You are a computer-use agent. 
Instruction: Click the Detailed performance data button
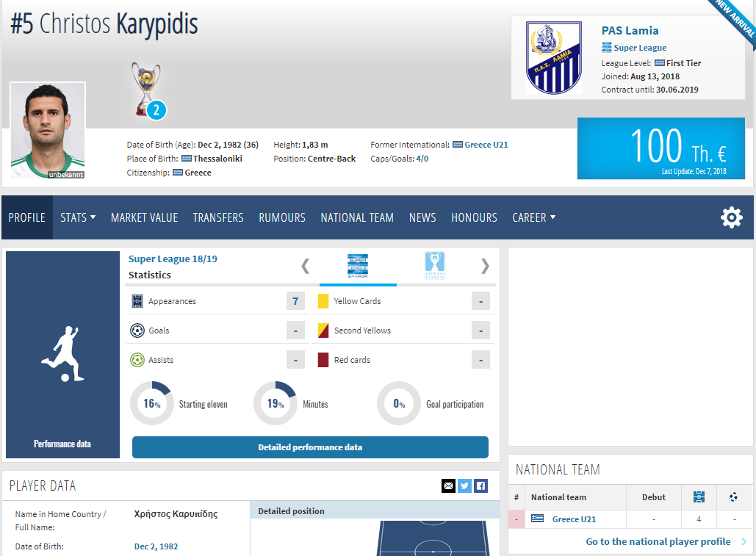(x=310, y=447)
